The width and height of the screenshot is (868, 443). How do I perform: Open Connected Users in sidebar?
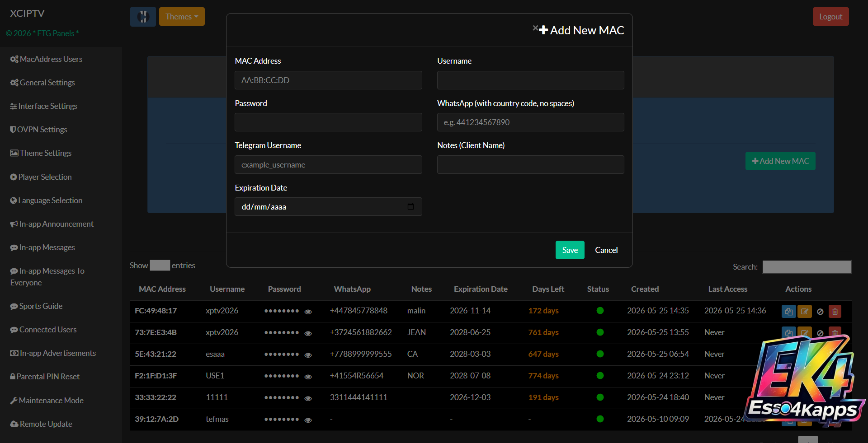click(x=43, y=330)
